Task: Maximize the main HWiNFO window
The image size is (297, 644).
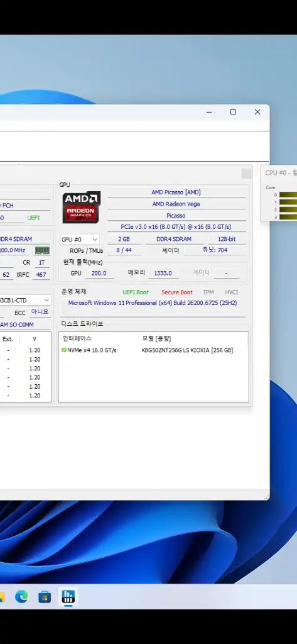Action: point(233,112)
